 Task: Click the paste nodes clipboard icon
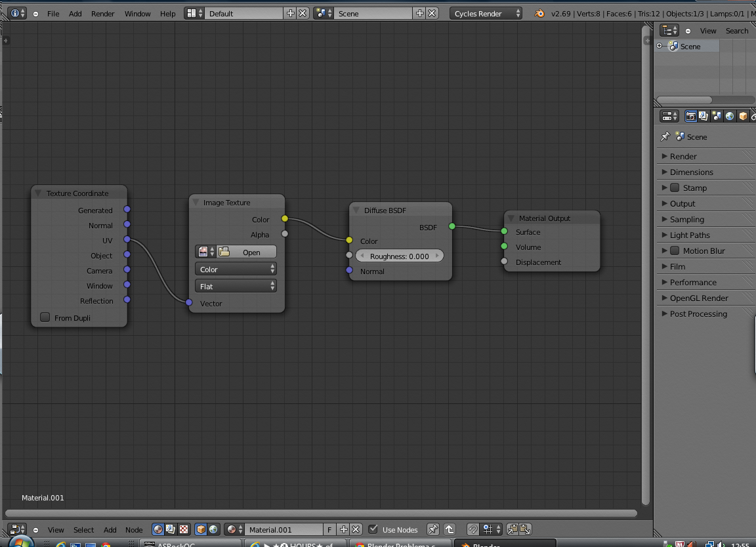tap(525, 529)
